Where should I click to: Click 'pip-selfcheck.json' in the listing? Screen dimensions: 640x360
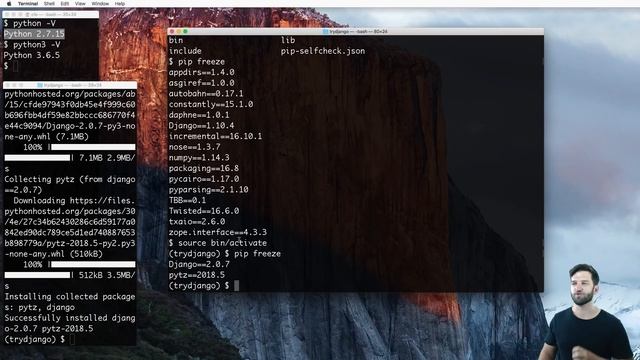pyautogui.click(x=323, y=51)
